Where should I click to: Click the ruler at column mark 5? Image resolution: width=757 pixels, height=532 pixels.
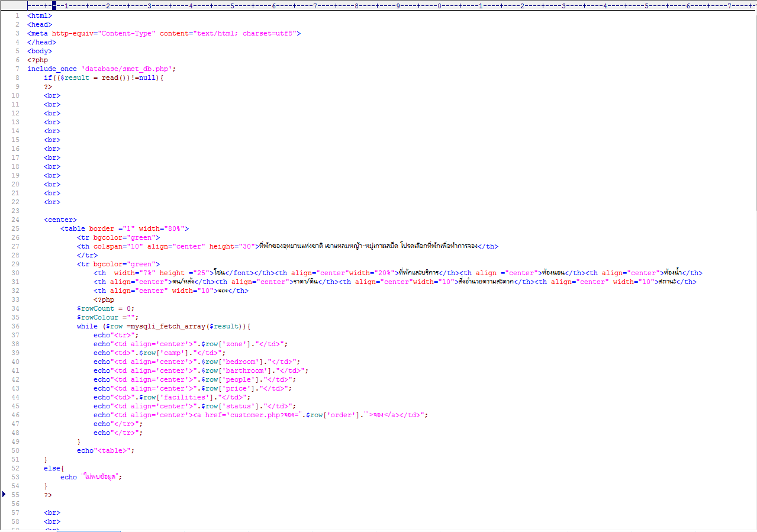tap(232, 5)
